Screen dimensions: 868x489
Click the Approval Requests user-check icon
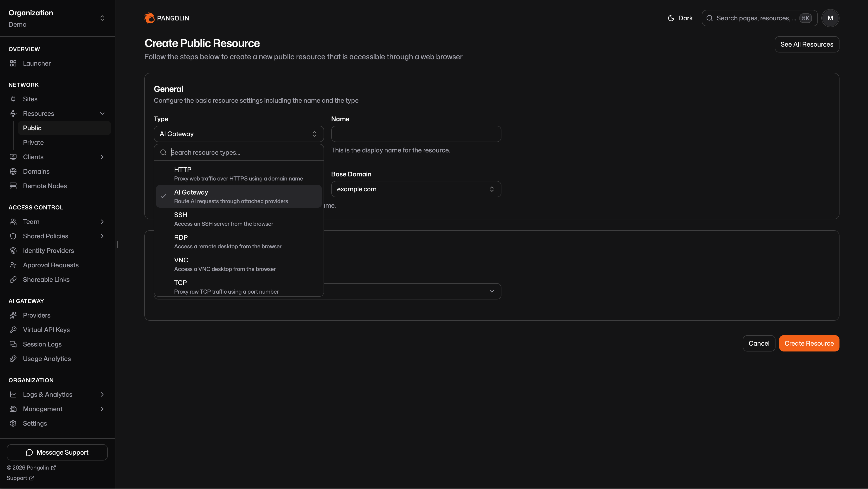(x=13, y=265)
